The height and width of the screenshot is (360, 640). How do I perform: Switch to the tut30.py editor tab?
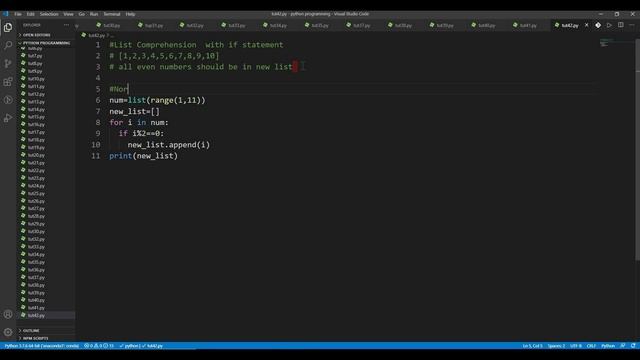tap(109, 25)
